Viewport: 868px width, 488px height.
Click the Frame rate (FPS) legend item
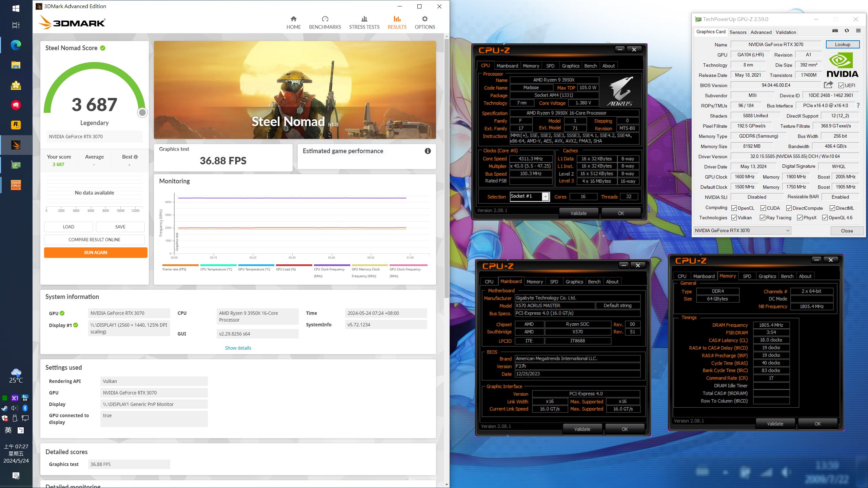(180, 267)
